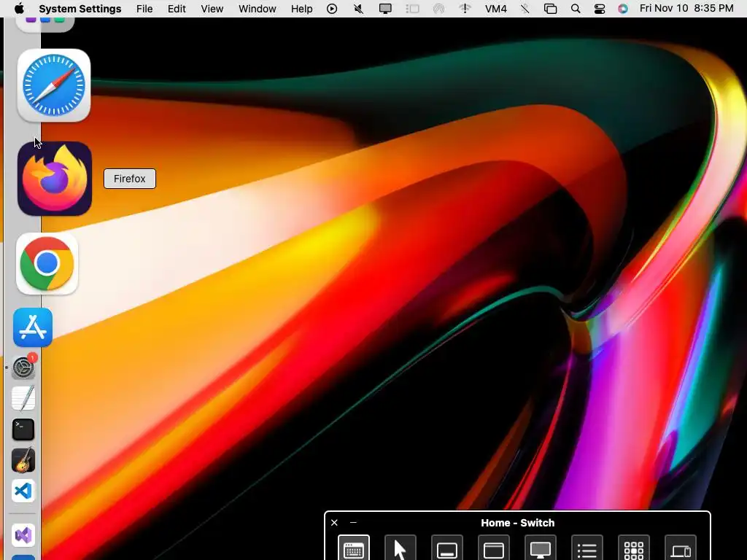Open Spotlight search in menu bar
This screenshot has height=560, width=747.
(x=576, y=9)
